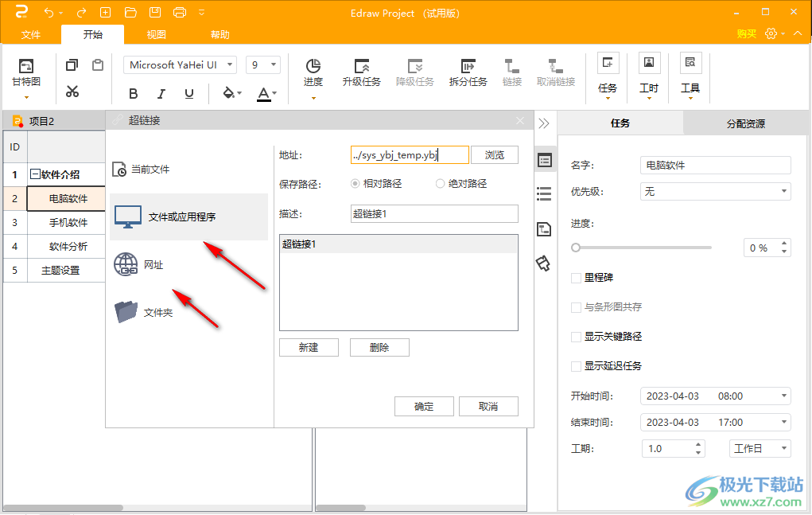Print with the printer icon
Viewport: 812px width, 515px height.
[x=180, y=13]
